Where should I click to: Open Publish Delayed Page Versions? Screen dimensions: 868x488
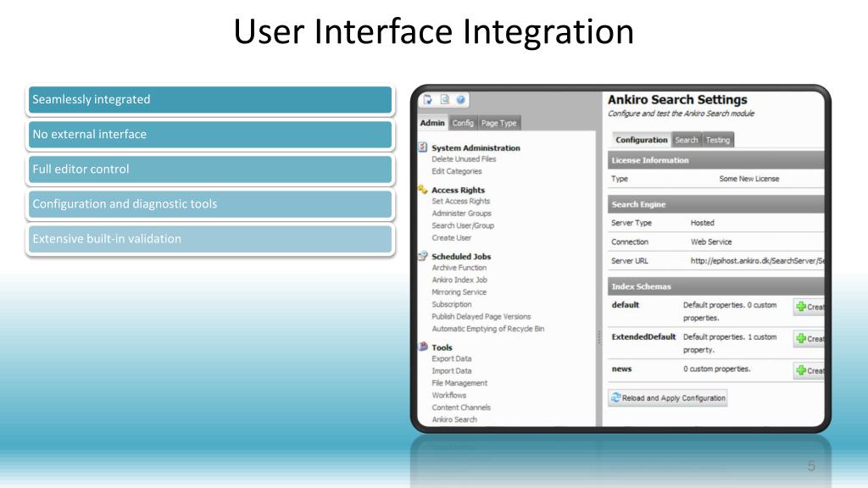point(481,316)
